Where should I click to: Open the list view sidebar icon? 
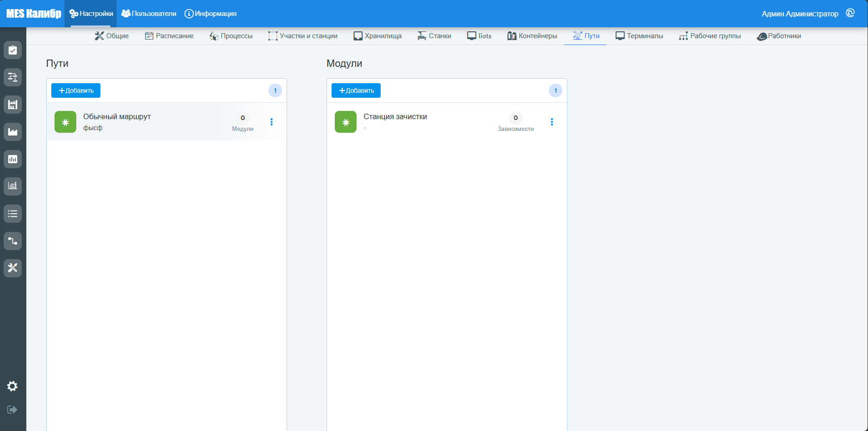pos(13,214)
